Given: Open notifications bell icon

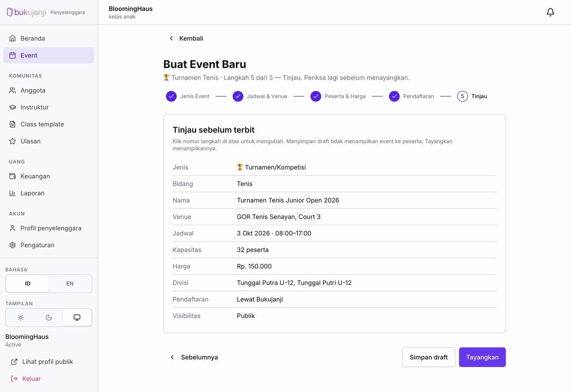Looking at the screenshot, I should point(550,12).
